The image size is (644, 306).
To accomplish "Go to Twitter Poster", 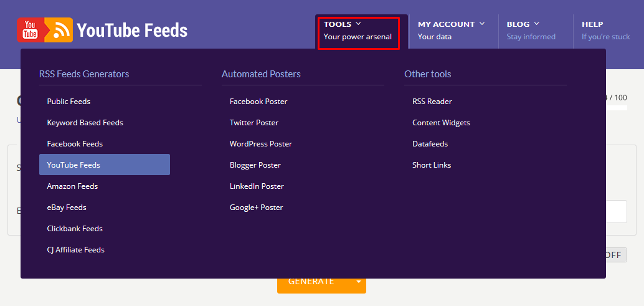I will pos(254,122).
